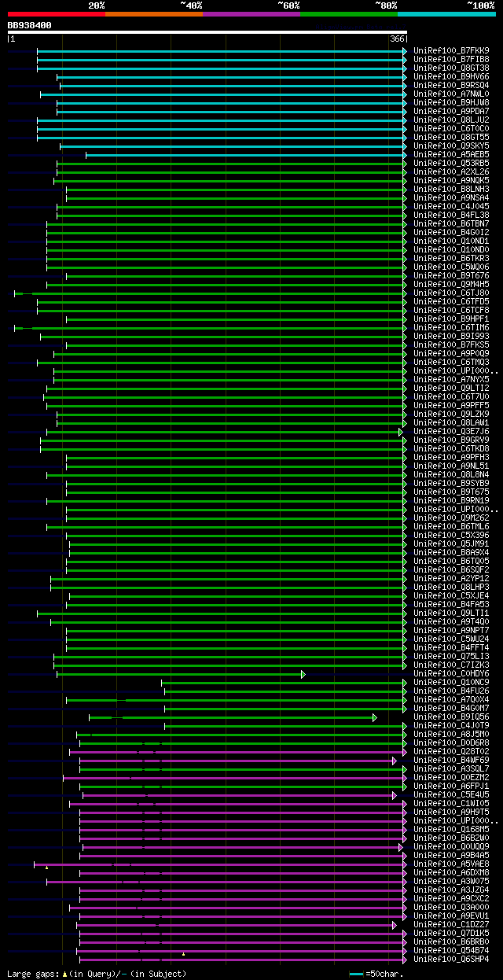
Task: Click the UniRef100_B9I993 label
Action: pos(451,336)
